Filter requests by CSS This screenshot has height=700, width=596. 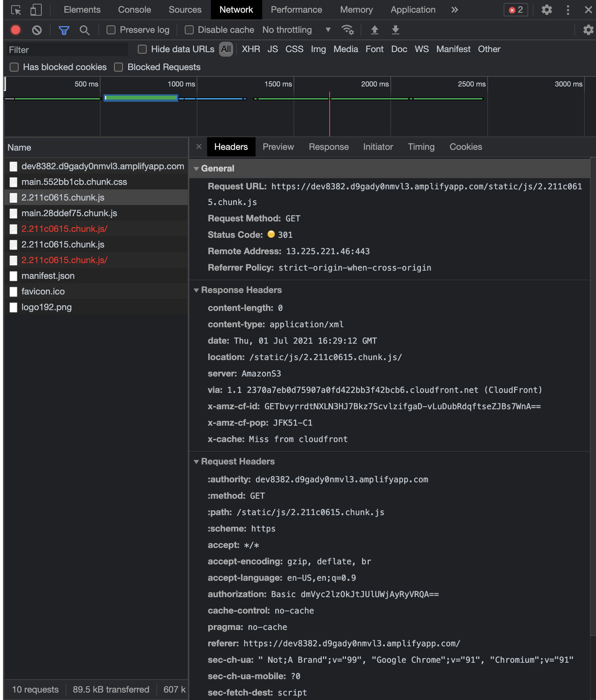(x=294, y=49)
